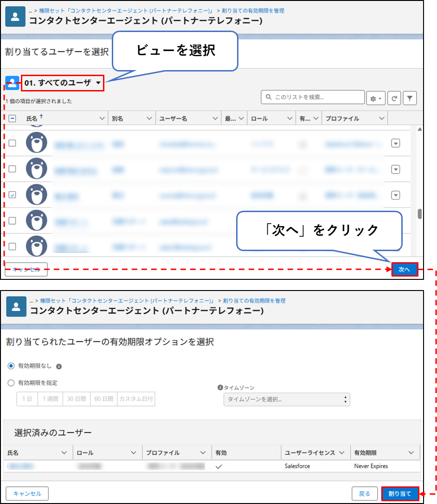Screen dimensions: 437x504
Task: Open the タイムゾーンを選択 combo box
Action: coord(287,400)
